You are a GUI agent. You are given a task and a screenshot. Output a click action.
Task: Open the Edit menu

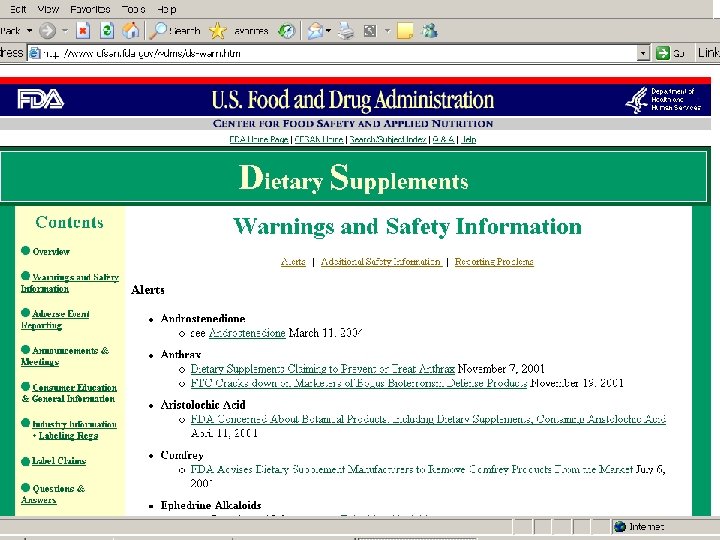[x=18, y=9]
